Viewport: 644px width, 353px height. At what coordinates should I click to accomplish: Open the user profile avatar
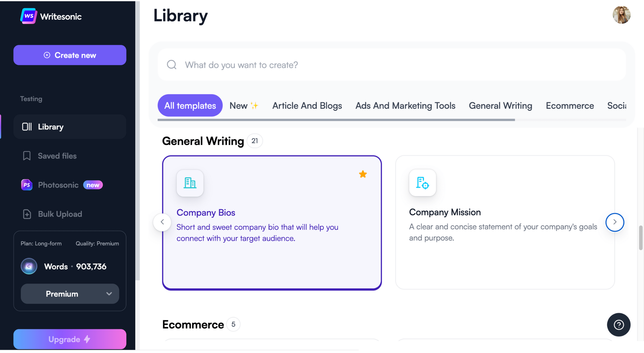[x=621, y=15]
